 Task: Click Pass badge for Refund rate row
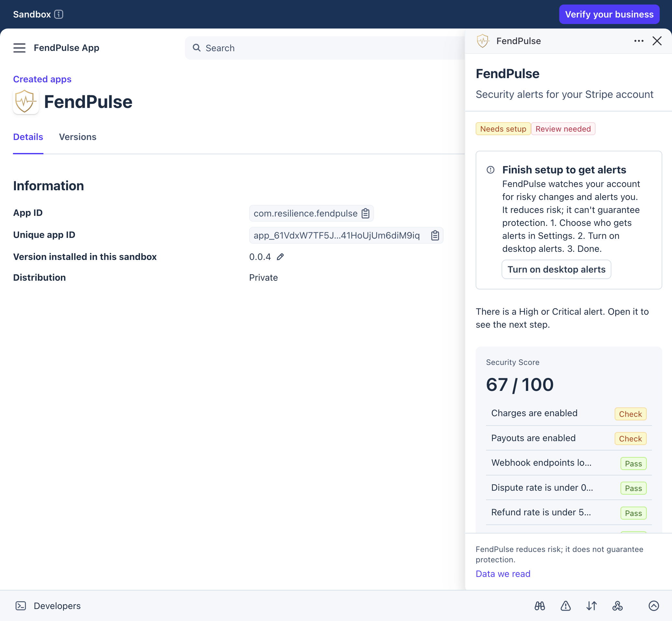click(633, 513)
